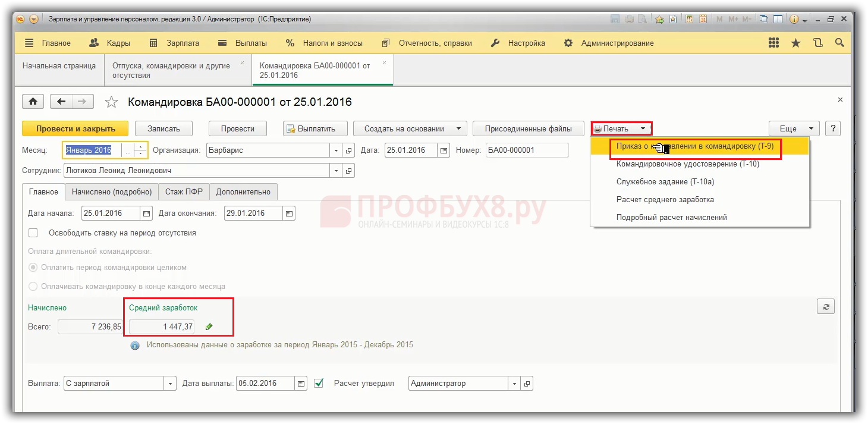Click the Выплатить button

coord(316,128)
